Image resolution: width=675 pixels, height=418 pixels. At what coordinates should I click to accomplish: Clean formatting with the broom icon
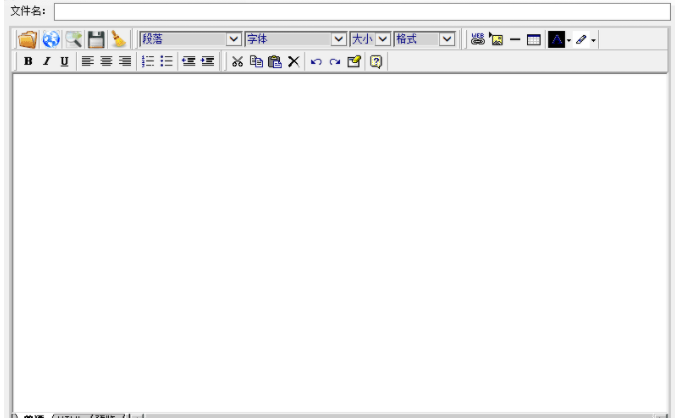click(118, 40)
